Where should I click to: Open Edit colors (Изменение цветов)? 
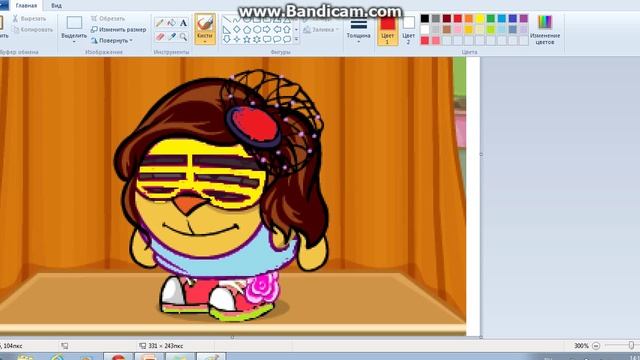545,29
